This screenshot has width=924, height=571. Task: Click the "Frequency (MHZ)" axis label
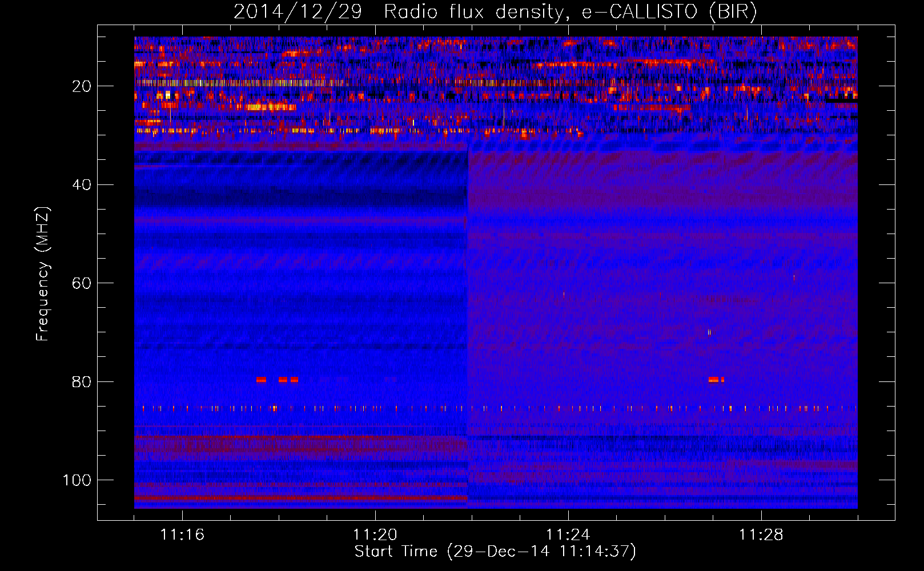(x=43, y=274)
